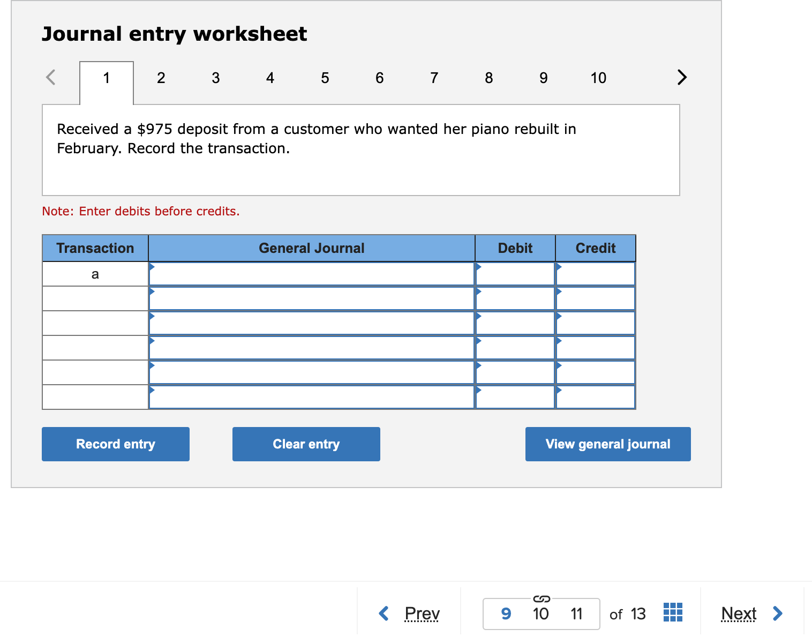Select worksheet tab 10

(x=598, y=77)
